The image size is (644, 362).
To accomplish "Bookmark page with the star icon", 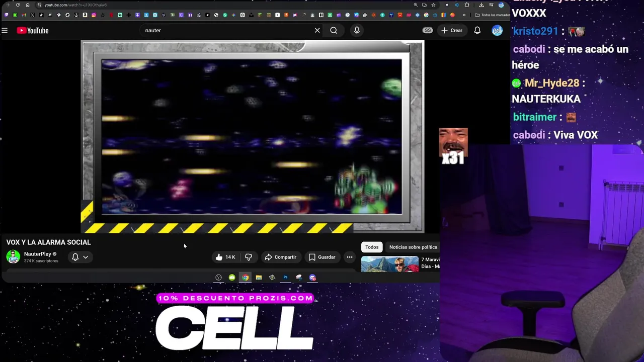I will pyautogui.click(x=433, y=5).
